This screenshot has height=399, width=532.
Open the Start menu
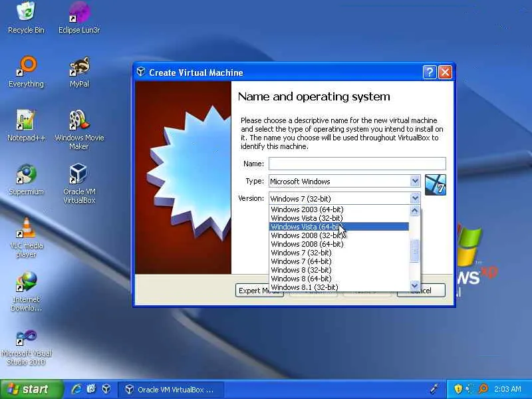coord(31,389)
